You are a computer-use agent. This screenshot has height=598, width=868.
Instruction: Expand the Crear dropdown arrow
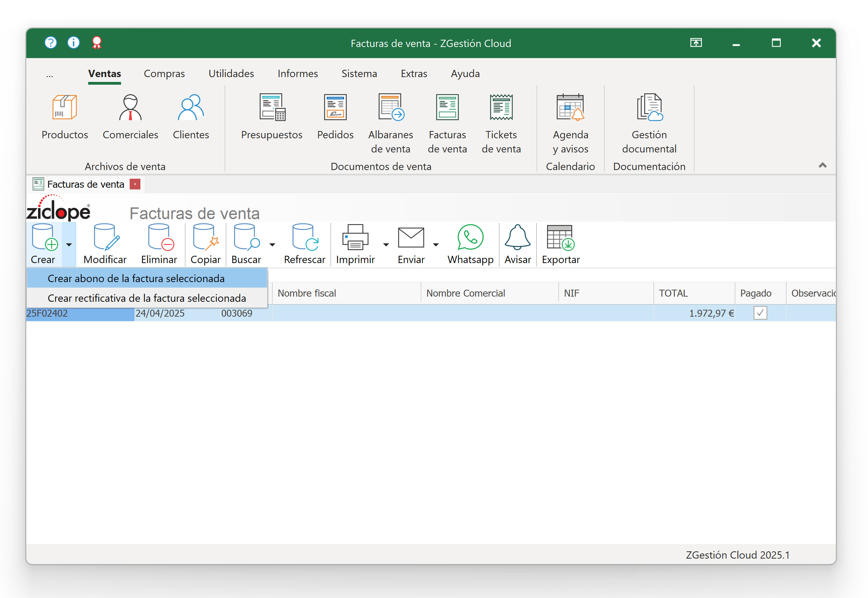(x=69, y=245)
